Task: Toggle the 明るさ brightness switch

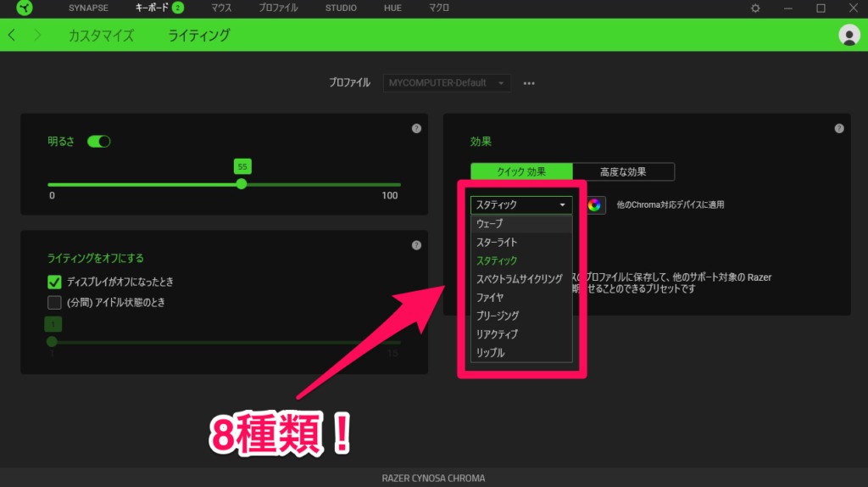Action: [x=98, y=142]
